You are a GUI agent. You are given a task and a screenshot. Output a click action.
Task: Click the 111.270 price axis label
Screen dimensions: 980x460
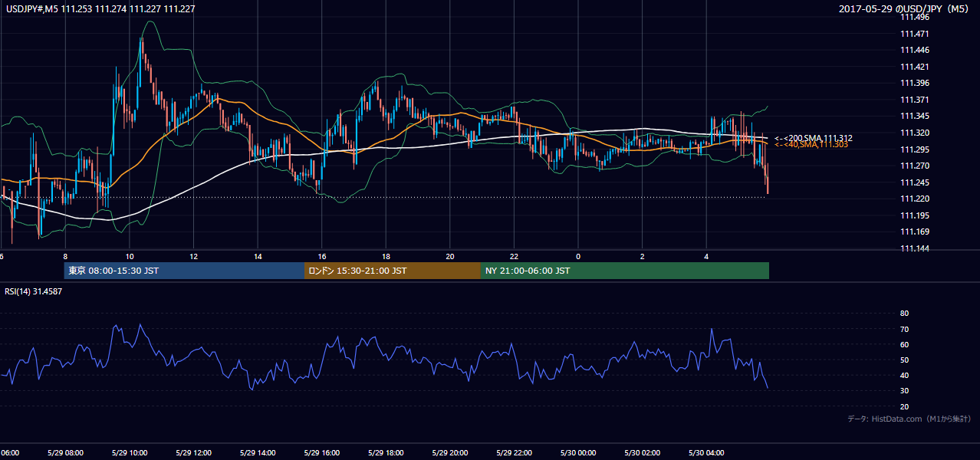click(x=916, y=166)
